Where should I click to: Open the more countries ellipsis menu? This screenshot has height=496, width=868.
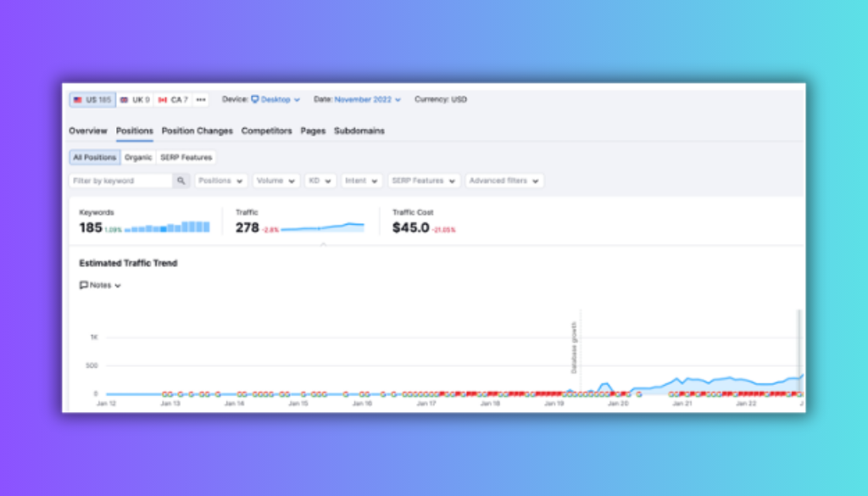click(x=201, y=100)
